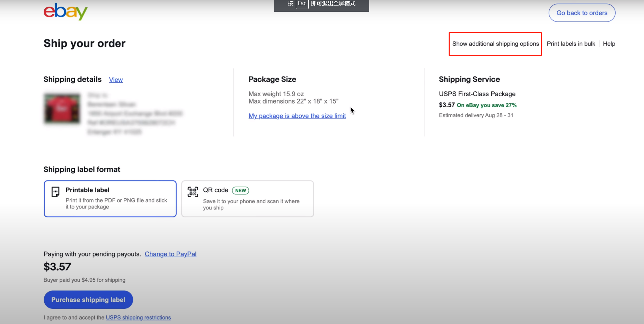This screenshot has height=324, width=644.
Task: Click the $3.57 shipping service price
Action: pos(447,105)
